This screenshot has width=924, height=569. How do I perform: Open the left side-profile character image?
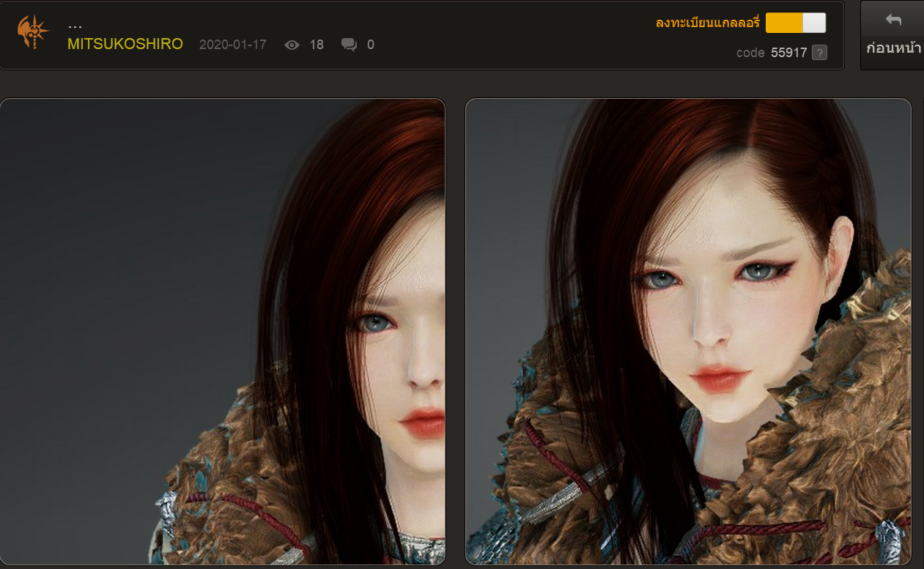pos(223,332)
